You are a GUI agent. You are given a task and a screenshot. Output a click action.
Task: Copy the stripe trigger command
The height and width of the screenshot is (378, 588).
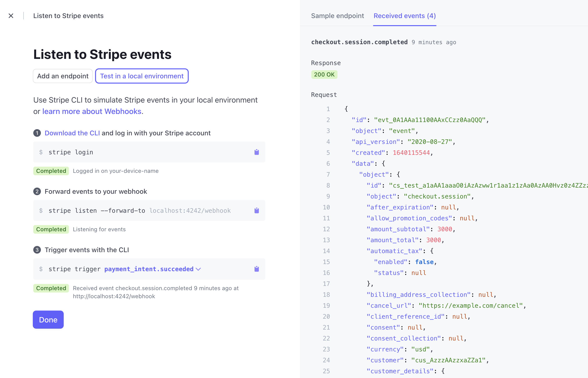pos(256,269)
